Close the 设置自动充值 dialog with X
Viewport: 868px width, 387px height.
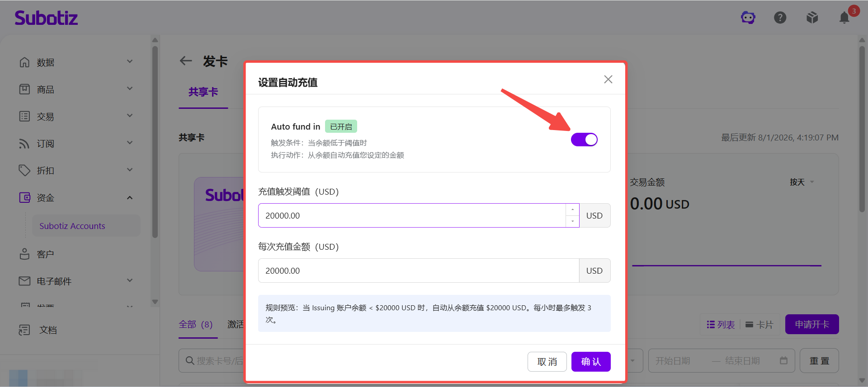pos(608,79)
